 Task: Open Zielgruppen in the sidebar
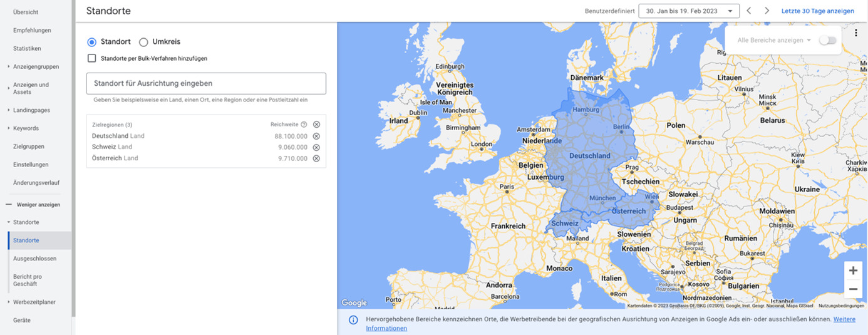pyautogui.click(x=29, y=147)
